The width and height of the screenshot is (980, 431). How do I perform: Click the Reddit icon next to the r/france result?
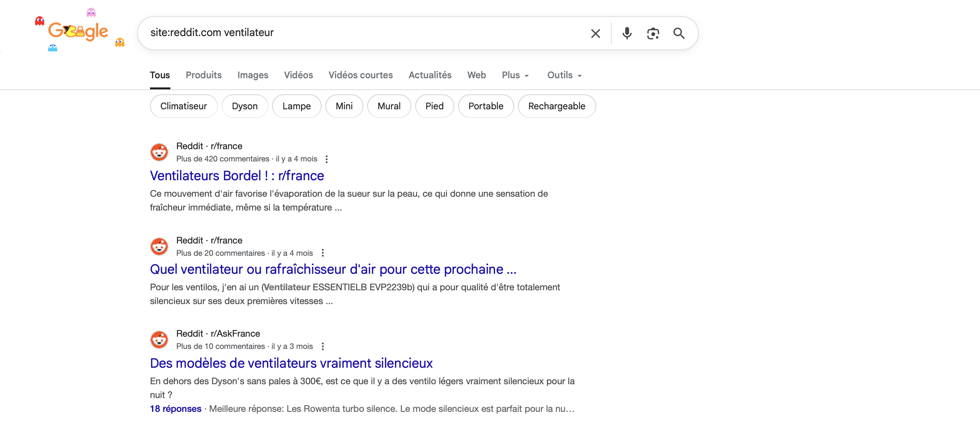pyautogui.click(x=159, y=152)
